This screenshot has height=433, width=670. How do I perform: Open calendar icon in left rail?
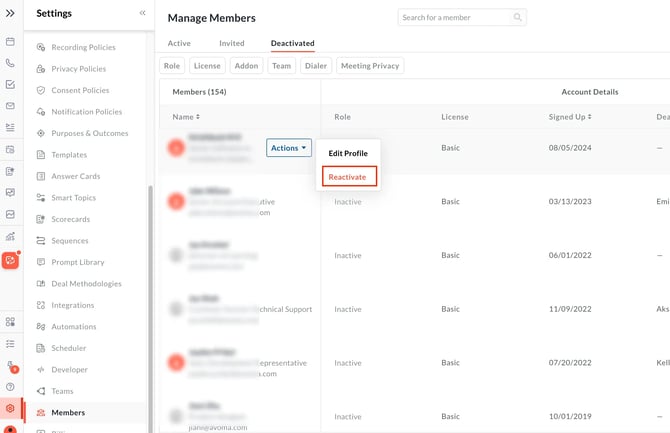10,41
